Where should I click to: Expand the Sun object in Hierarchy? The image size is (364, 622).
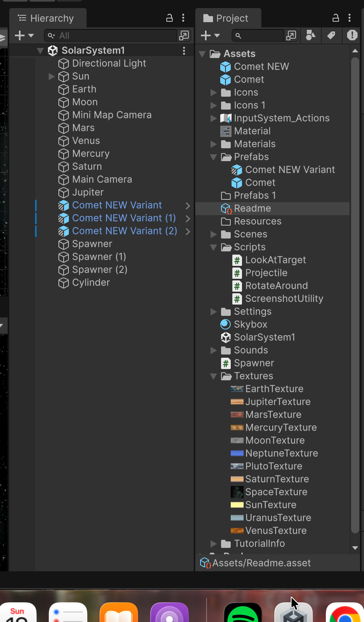coord(52,76)
